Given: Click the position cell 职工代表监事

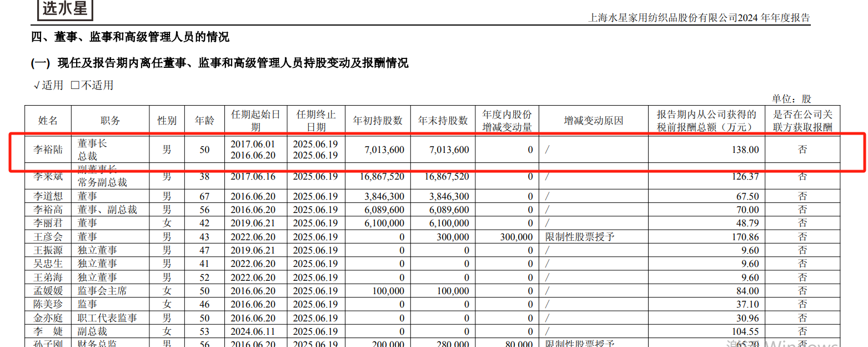Looking at the screenshot, I should coord(107,318).
